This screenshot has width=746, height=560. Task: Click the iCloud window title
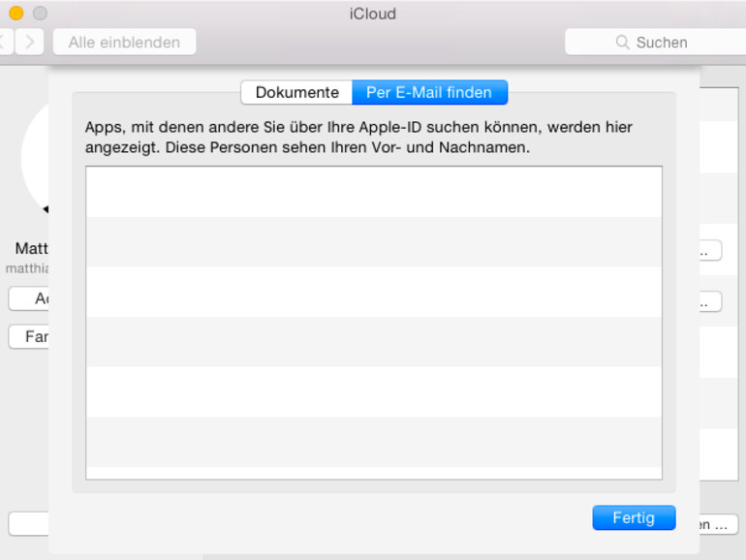[x=373, y=14]
